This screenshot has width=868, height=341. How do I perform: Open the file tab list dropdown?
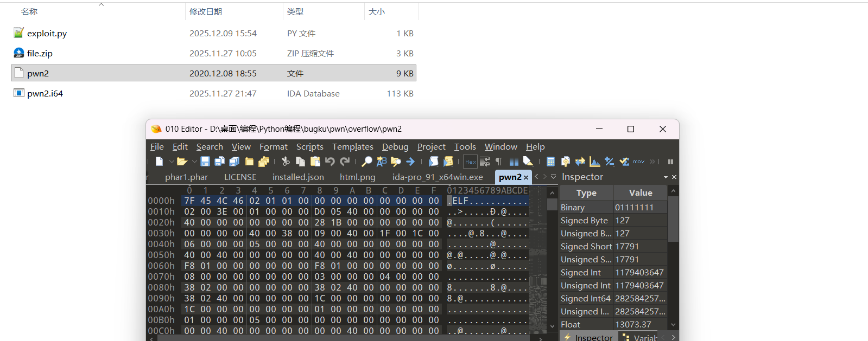point(554,177)
